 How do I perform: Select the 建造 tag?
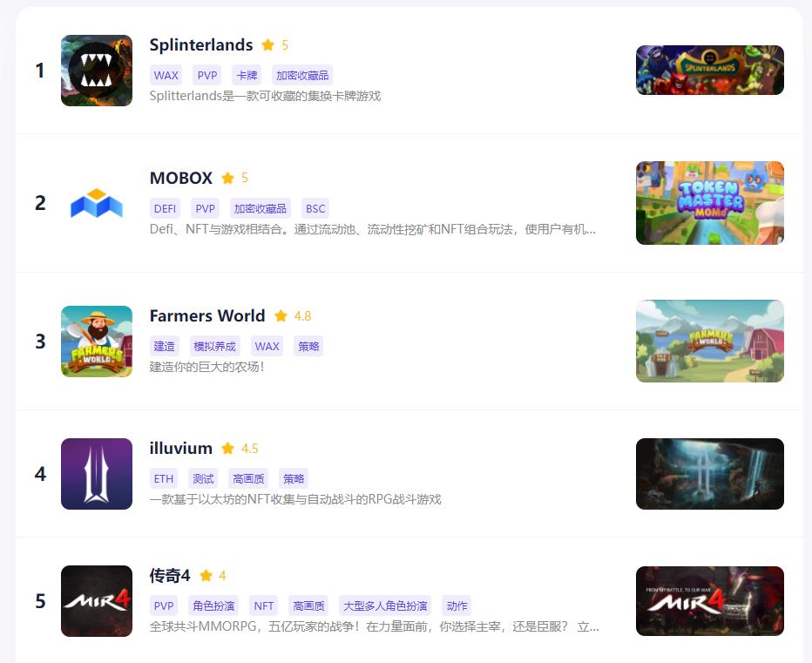[x=164, y=347]
